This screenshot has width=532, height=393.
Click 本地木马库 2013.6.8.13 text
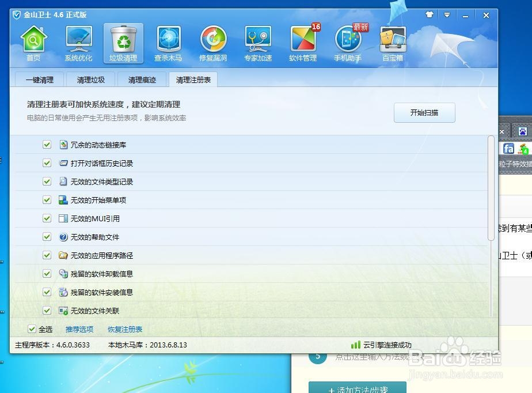[147, 345]
